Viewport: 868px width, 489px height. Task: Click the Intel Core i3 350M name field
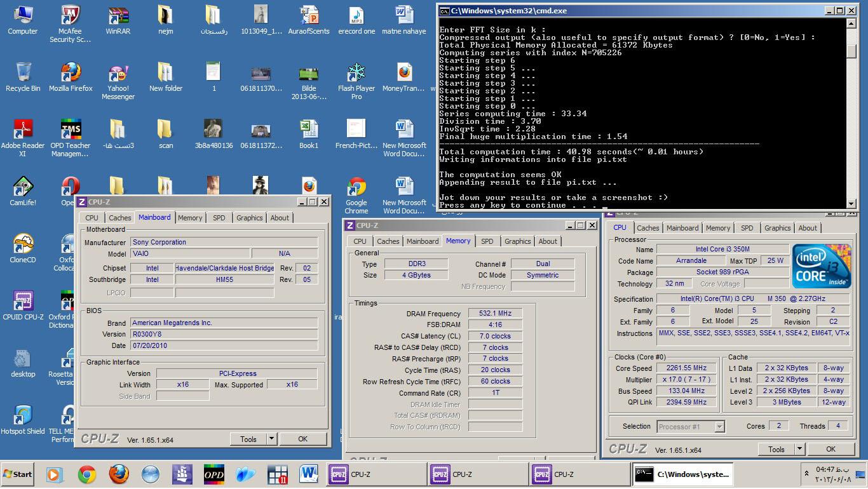(x=722, y=250)
